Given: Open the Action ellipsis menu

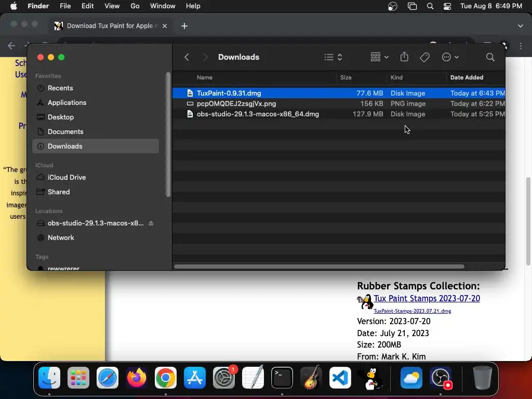Looking at the screenshot, I should pyautogui.click(x=450, y=57).
